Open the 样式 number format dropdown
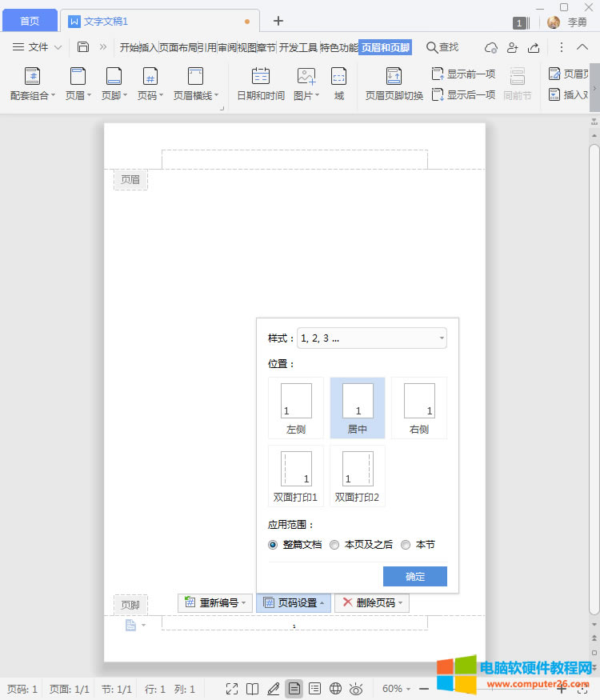The height and width of the screenshot is (700, 600). 372,338
